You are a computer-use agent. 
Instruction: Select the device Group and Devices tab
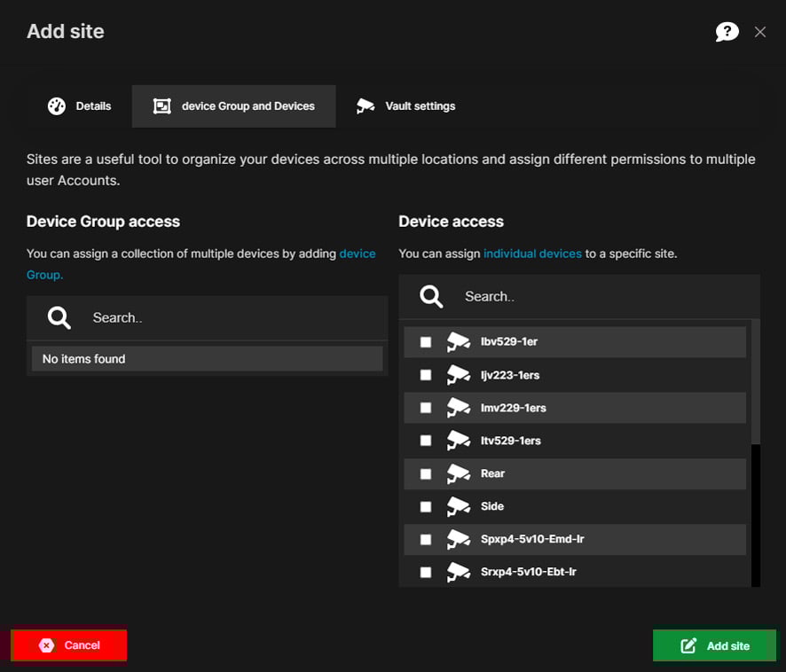[x=234, y=106]
